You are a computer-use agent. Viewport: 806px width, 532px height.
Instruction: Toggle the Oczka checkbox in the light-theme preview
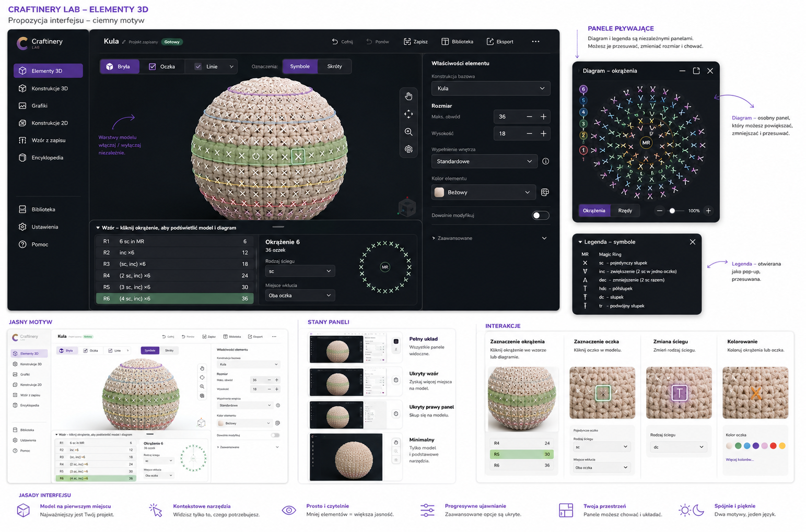click(x=86, y=350)
